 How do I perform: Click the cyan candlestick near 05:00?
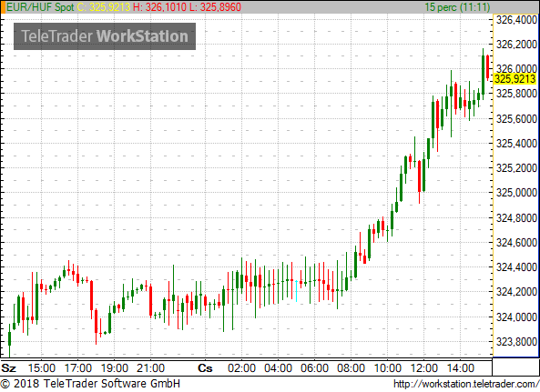click(x=296, y=291)
